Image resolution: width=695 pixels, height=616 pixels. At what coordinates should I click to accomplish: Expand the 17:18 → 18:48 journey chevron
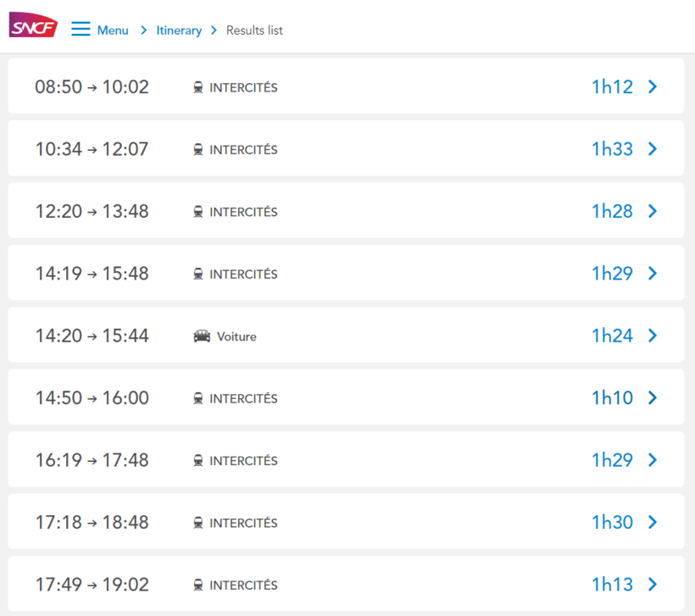653,522
